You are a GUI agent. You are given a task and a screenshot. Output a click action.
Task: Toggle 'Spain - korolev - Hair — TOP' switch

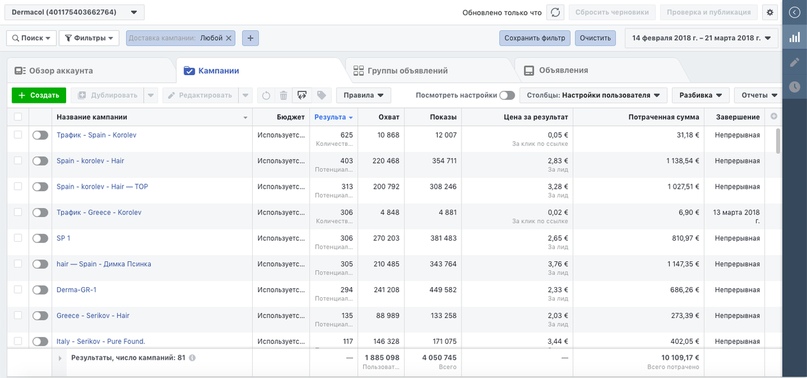click(40, 186)
